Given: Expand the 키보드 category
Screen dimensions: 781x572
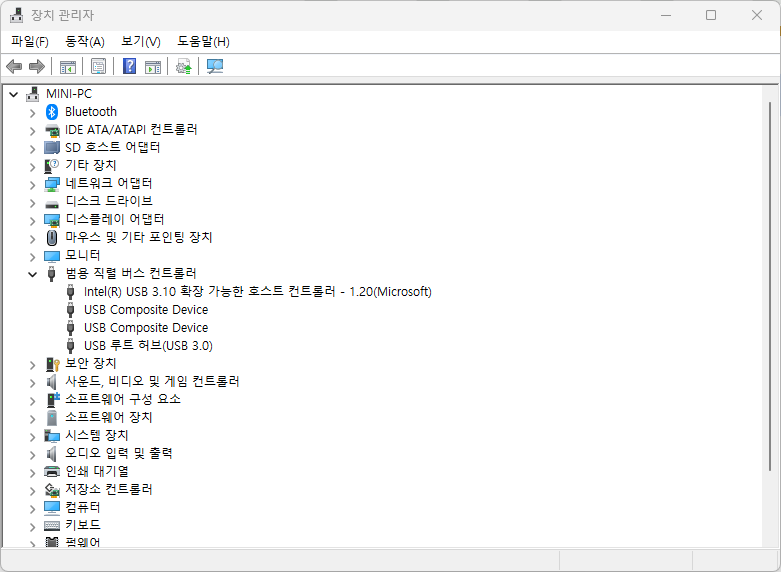Looking at the screenshot, I should coord(32,527).
